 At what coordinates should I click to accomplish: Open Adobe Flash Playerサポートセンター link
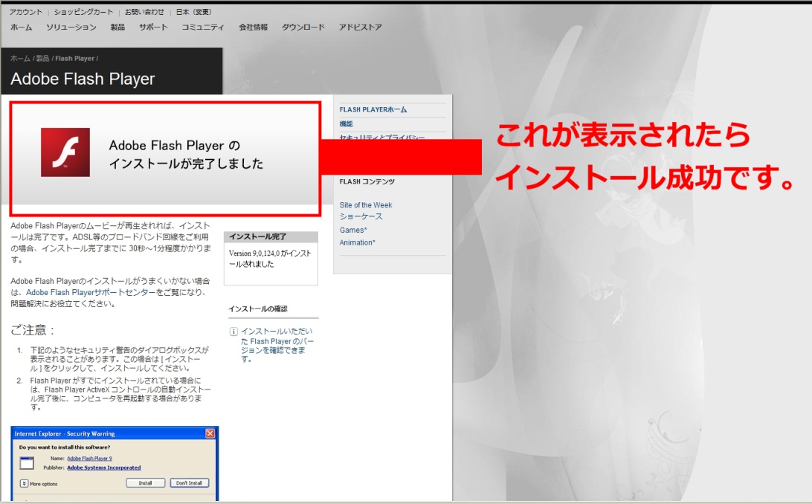(x=91, y=292)
